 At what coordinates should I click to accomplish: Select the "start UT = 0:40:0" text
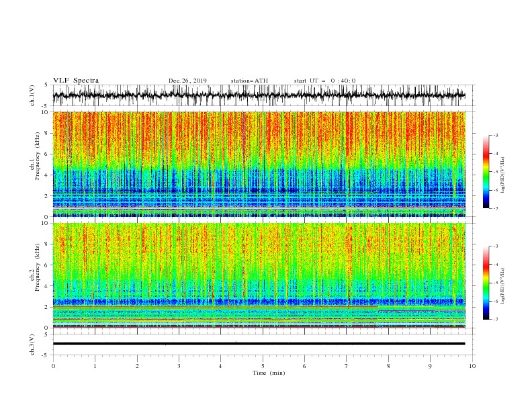click(324, 81)
